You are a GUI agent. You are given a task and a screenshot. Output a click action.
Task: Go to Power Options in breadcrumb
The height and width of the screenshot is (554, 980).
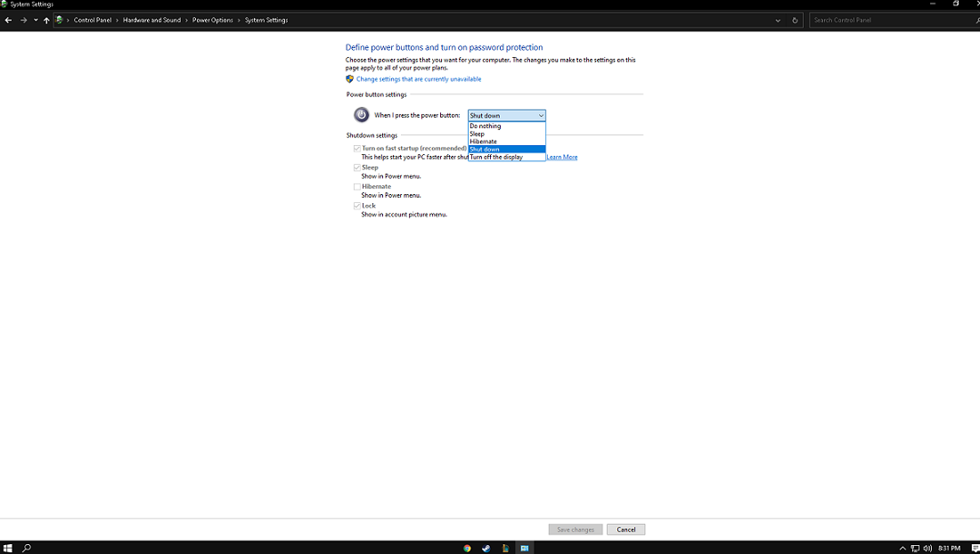point(213,20)
